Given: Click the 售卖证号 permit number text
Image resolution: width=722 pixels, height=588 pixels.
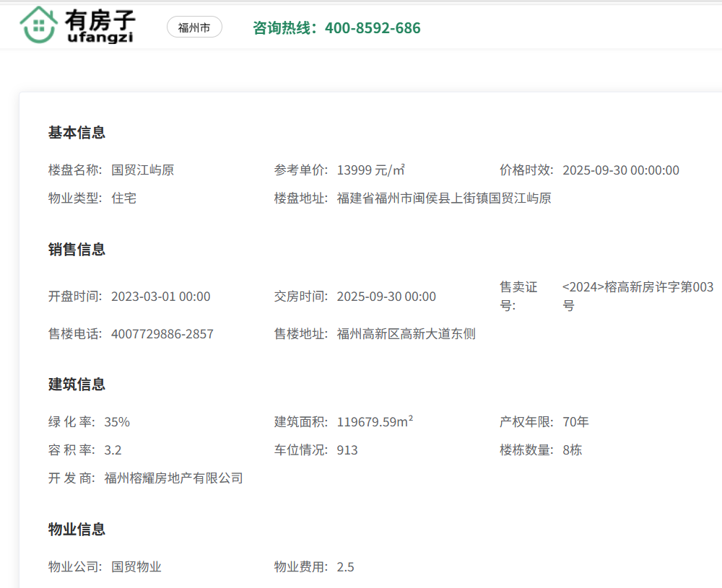Looking at the screenshot, I should tap(637, 296).
